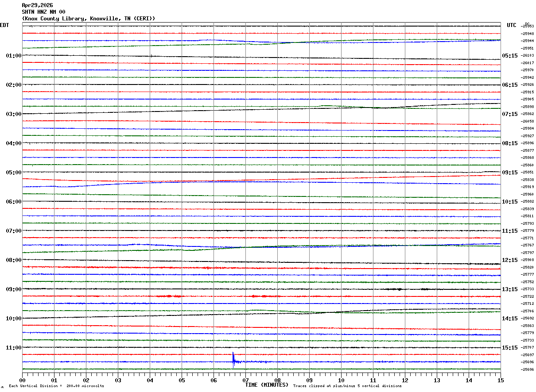Click the '10:00' EDT hour label
This screenshot has height=392, width=536.
14,319
